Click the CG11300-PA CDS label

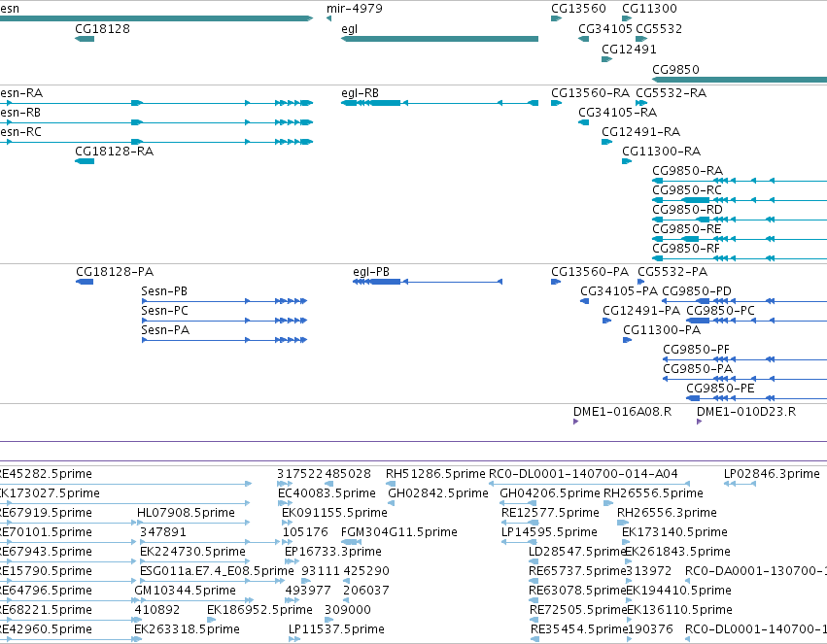662,330
